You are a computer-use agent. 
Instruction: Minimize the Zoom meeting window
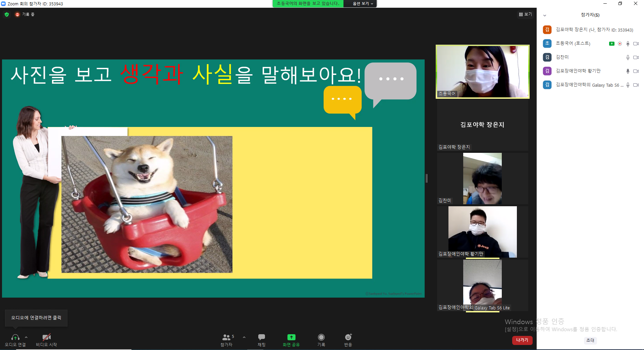(x=605, y=3)
